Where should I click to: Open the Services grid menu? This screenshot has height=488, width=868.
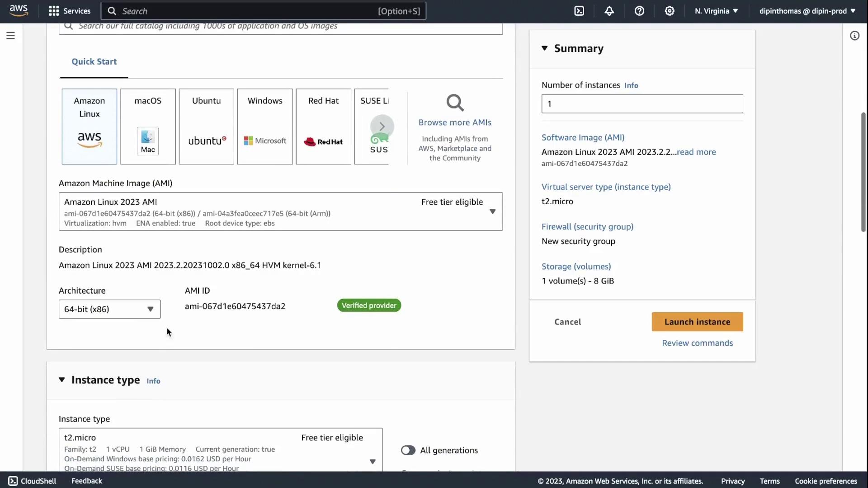[x=70, y=11]
